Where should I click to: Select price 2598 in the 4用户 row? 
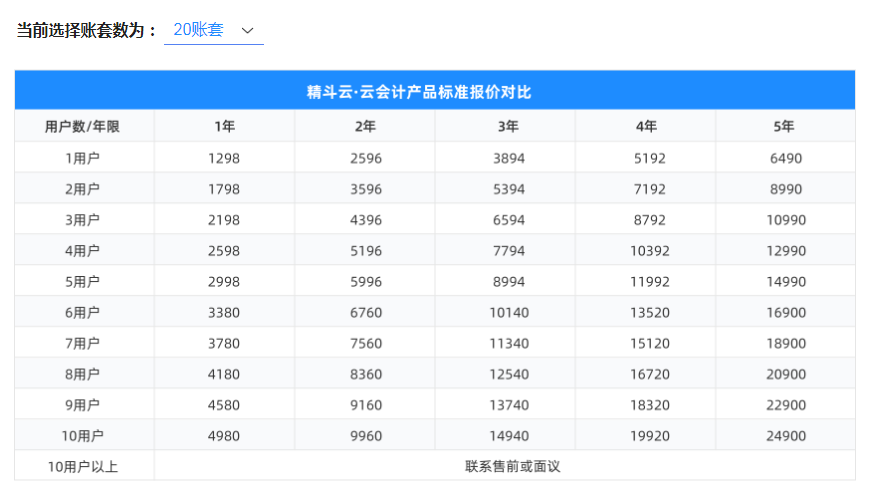(224, 251)
